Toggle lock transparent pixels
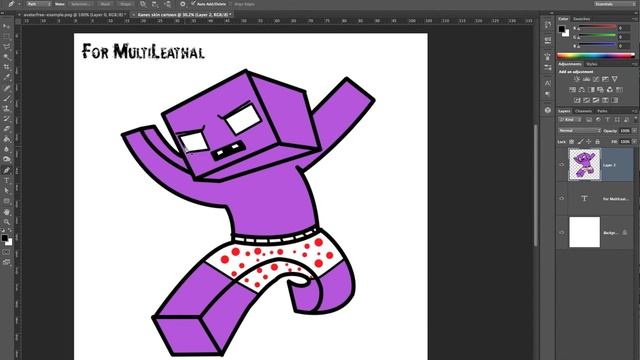This screenshot has height=360, width=640. tap(571, 142)
